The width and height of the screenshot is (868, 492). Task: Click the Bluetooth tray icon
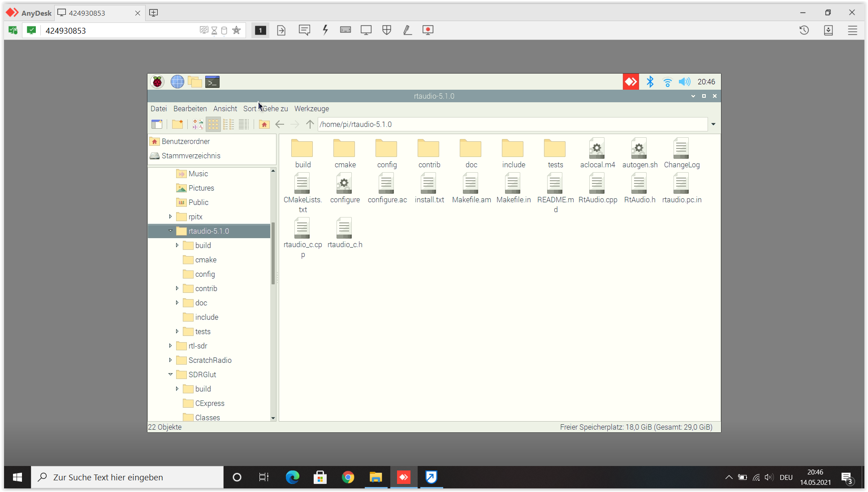[x=650, y=82]
